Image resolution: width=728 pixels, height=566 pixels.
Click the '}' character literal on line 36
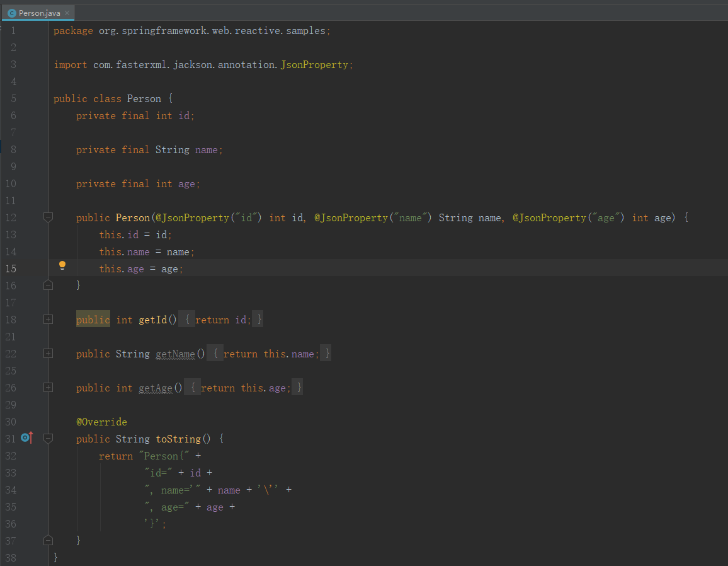click(x=152, y=524)
